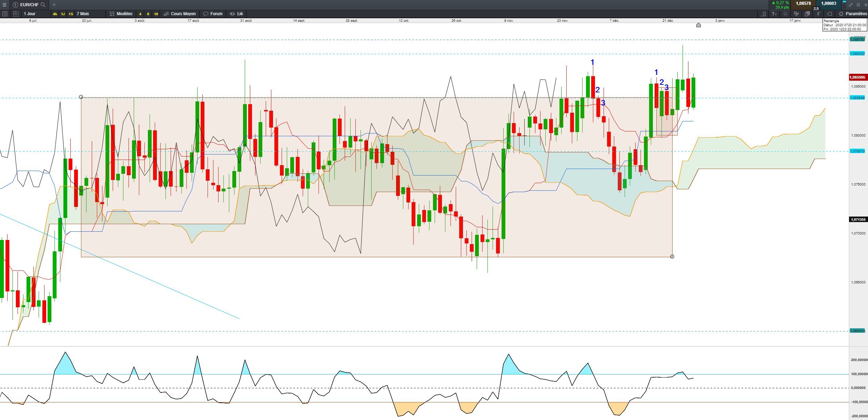Search for an instrument with the magnifier

tap(43, 5)
